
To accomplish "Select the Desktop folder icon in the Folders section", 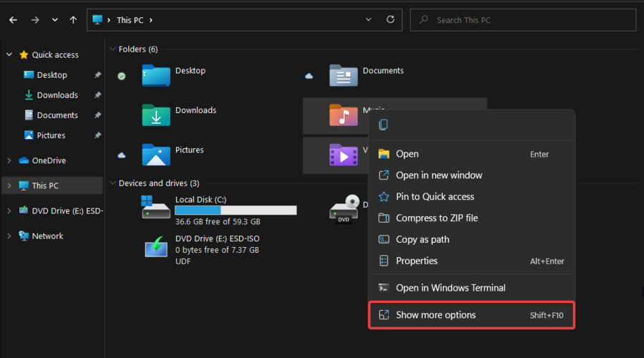I will pos(156,75).
